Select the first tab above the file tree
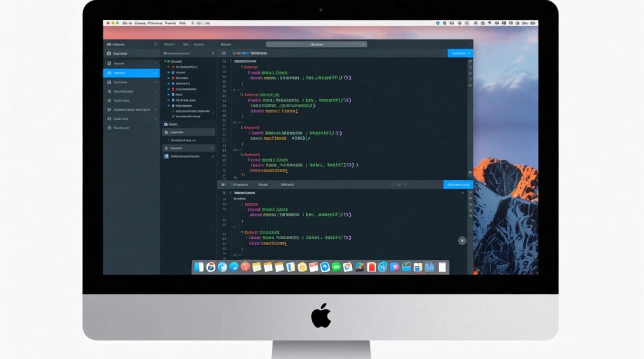Screen dimensions: 644x359 click(x=169, y=45)
